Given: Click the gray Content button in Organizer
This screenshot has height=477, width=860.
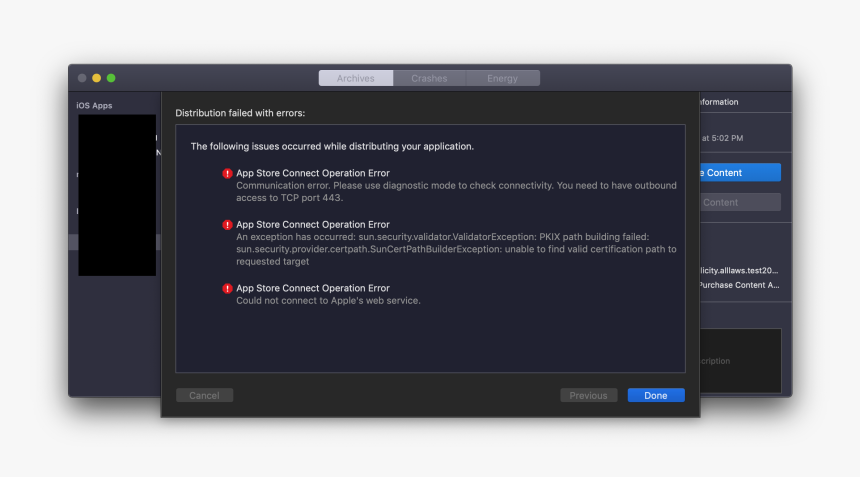Looking at the screenshot, I should point(740,202).
